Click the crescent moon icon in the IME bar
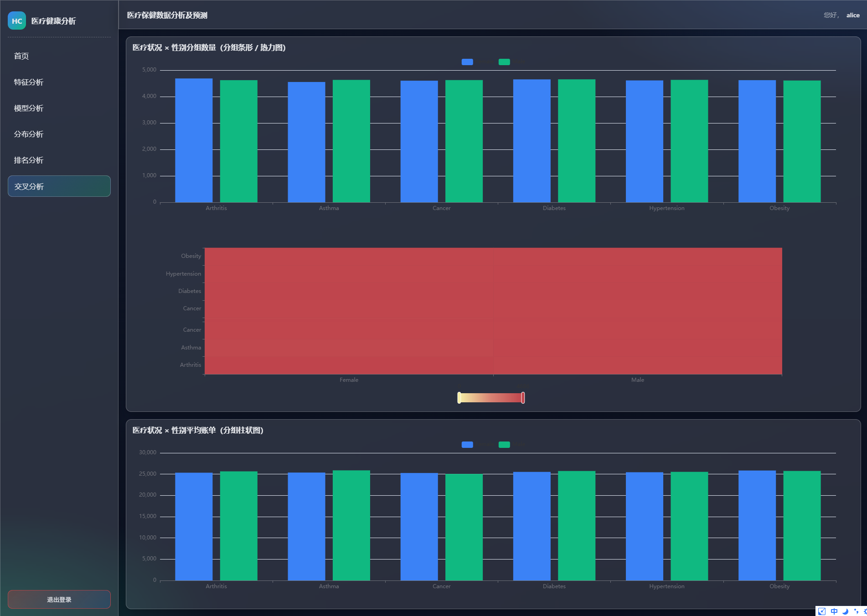 click(x=845, y=611)
